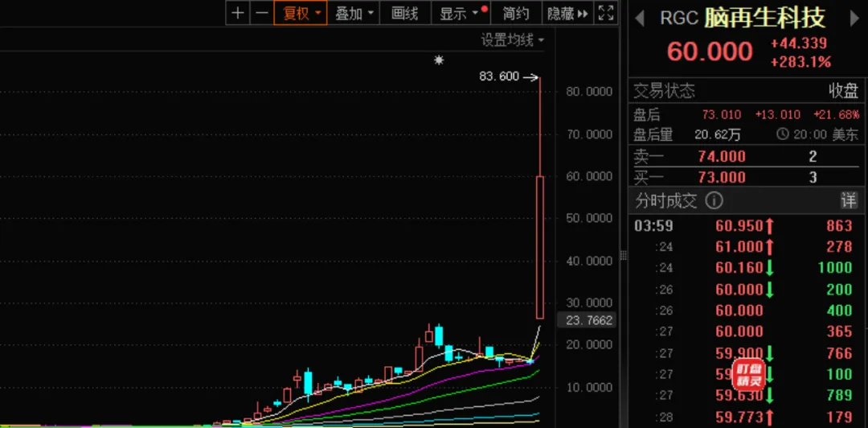Image resolution: width=868 pixels, height=428 pixels.
Task: Click the star marker above the chart
Action: [439, 60]
